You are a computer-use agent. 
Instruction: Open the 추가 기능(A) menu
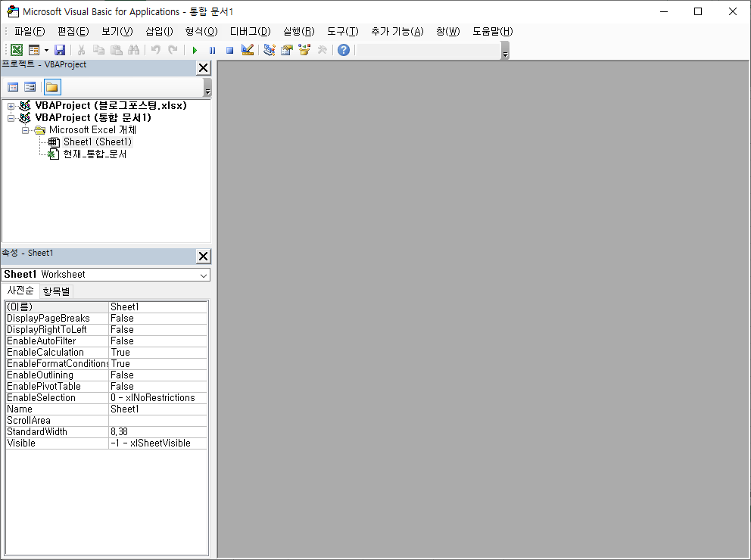coord(397,32)
